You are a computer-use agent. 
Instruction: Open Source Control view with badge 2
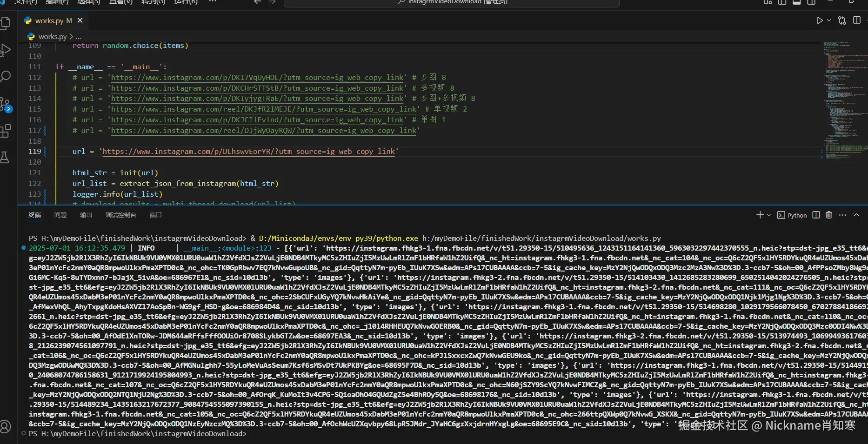pos(6,105)
